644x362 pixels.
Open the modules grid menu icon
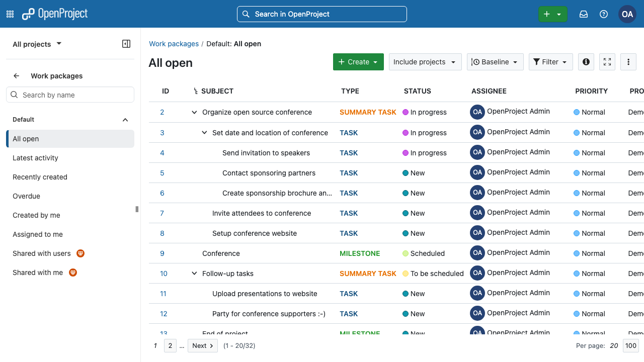10,14
